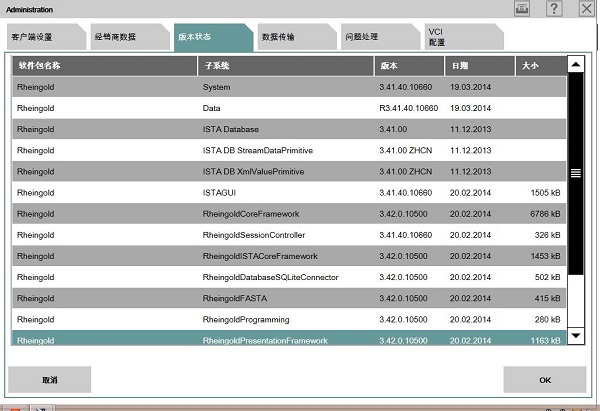600x411 pixels.
Task: Click the 280 kB size cell
Action: point(547,320)
